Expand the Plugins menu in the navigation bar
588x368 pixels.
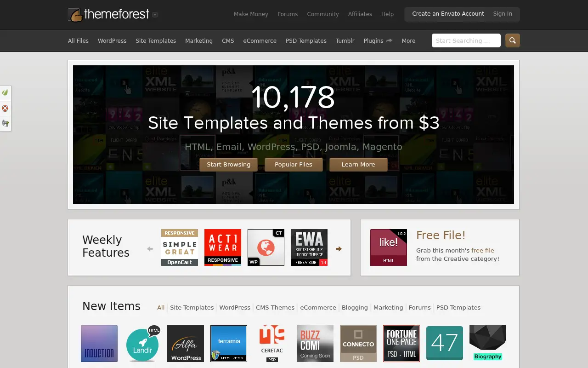point(378,40)
